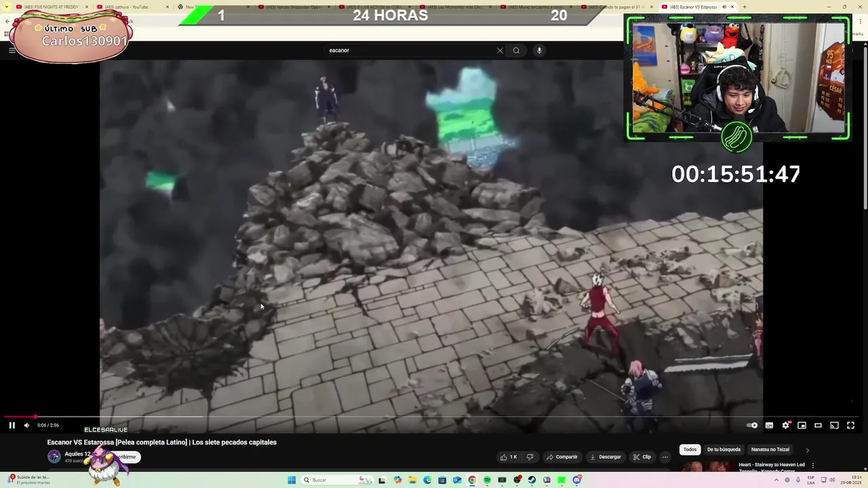Open the player settings gear
The height and width of the screenshot is (488, 868).
785,425
